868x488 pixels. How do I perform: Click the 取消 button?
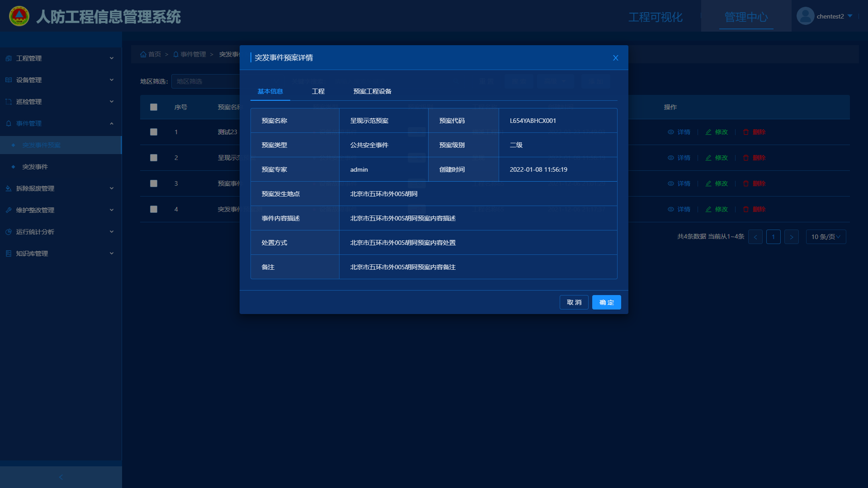574,302
